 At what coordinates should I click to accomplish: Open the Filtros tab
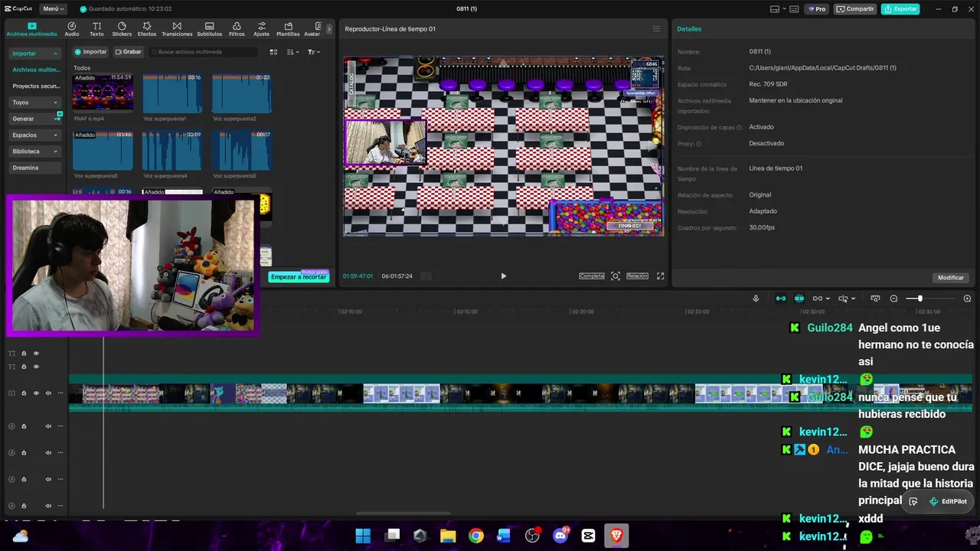237,29
